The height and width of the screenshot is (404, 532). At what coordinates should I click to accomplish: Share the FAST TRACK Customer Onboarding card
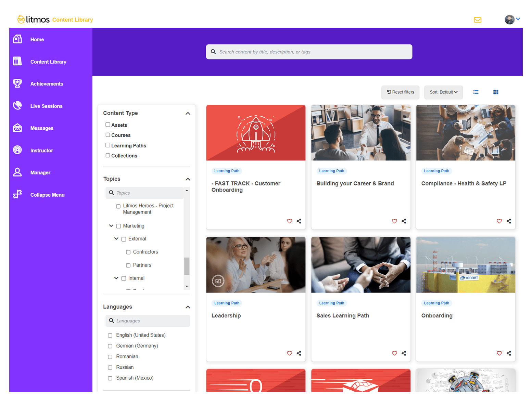(x=299, y=221)
